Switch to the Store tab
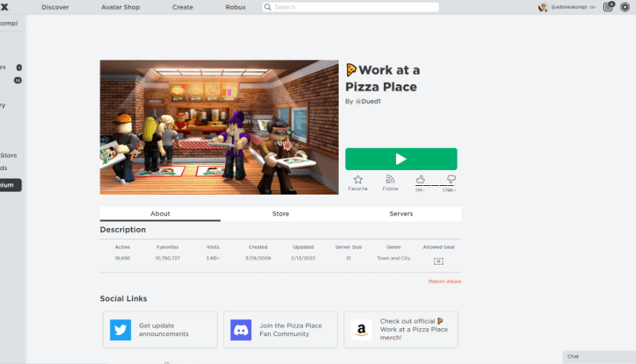Viewport: 636px width, 364px height. (281, 214)
